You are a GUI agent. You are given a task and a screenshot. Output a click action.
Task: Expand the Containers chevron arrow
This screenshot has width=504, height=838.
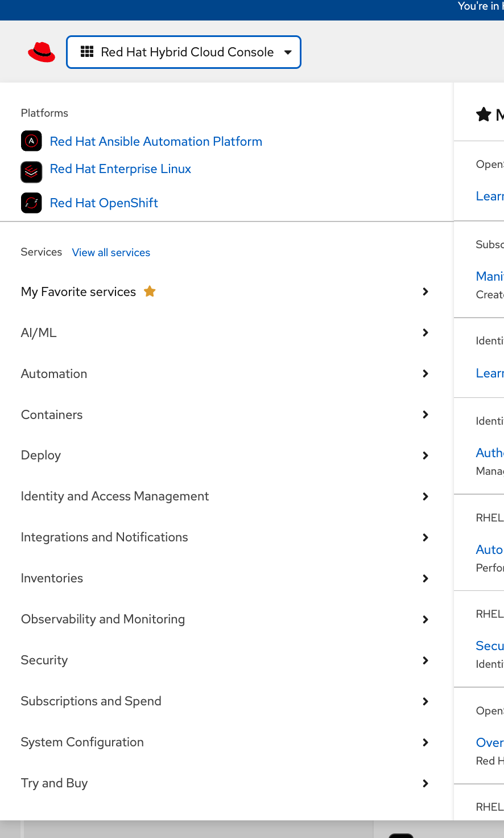[x=425, y=414]
